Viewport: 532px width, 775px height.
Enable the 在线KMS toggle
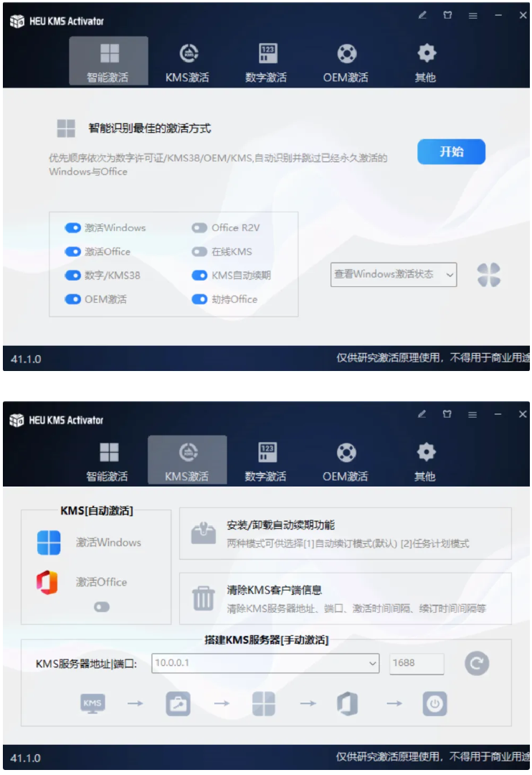pos(199,252)
